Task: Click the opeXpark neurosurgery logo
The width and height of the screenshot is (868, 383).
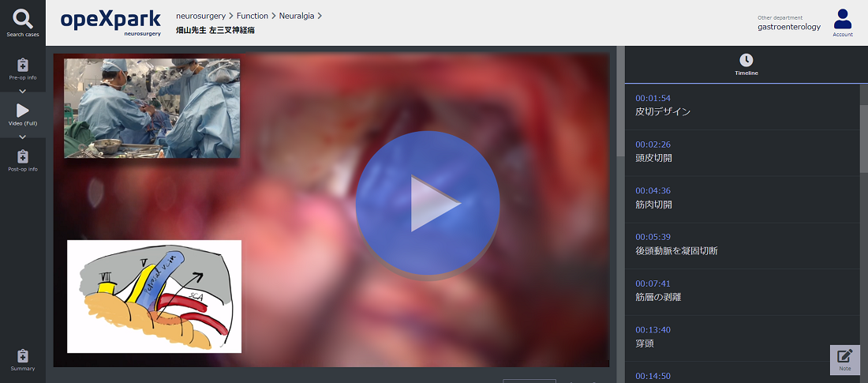Action: (x=110, y=23)
